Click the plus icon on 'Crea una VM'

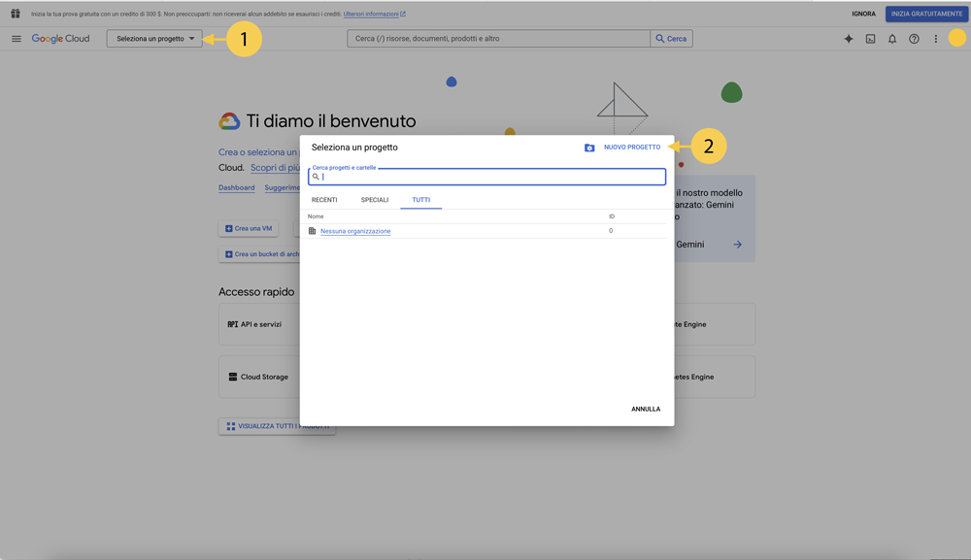click(228, 228)
